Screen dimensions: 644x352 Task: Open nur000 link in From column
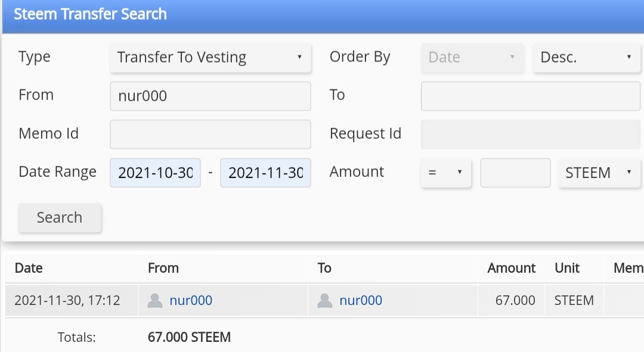(191, 301)
